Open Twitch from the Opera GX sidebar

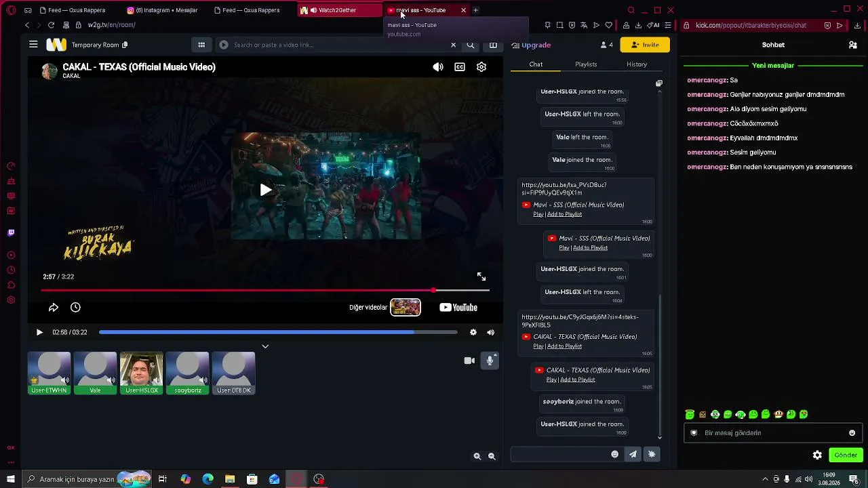11,233
